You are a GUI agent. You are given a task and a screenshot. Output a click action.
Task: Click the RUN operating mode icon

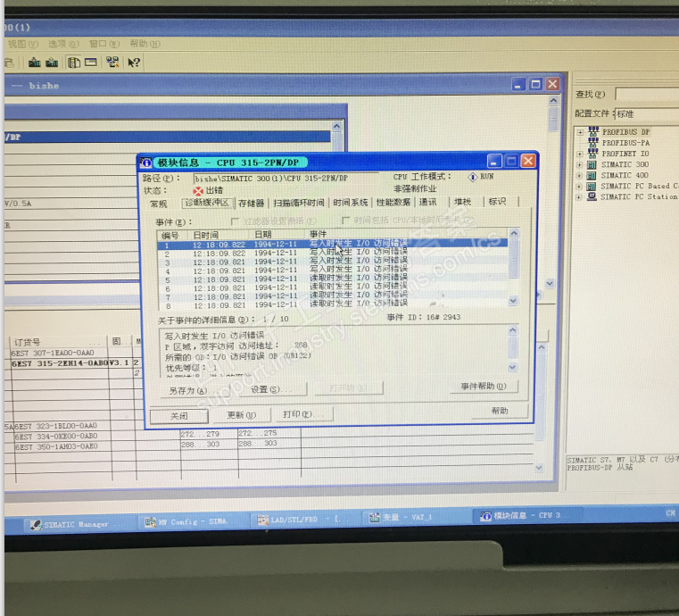click(x=472, y=177)
